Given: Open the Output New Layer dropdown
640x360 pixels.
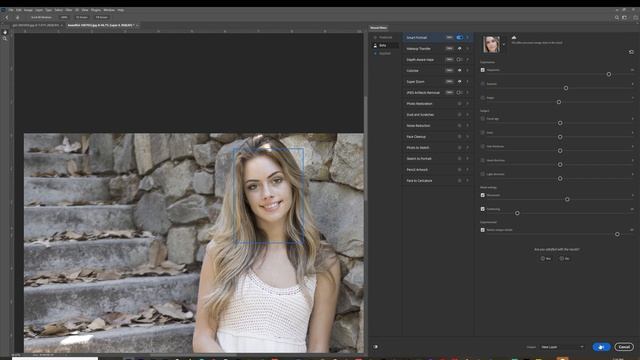Looking at the screenshot, I should 562,347.
